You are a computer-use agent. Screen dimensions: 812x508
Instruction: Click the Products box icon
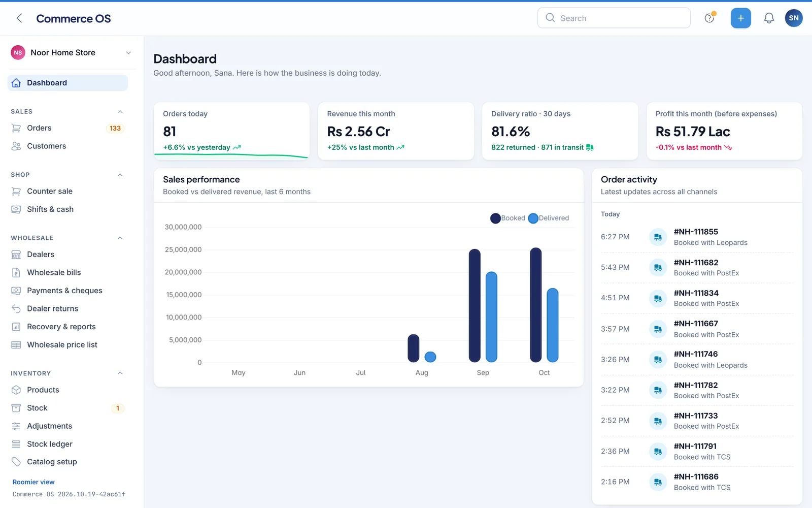(16, 390)
